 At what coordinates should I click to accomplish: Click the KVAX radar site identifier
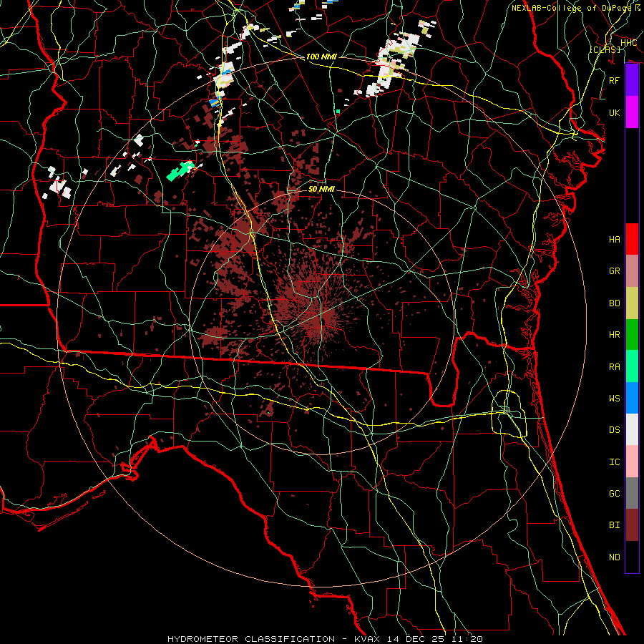(368, 639)
